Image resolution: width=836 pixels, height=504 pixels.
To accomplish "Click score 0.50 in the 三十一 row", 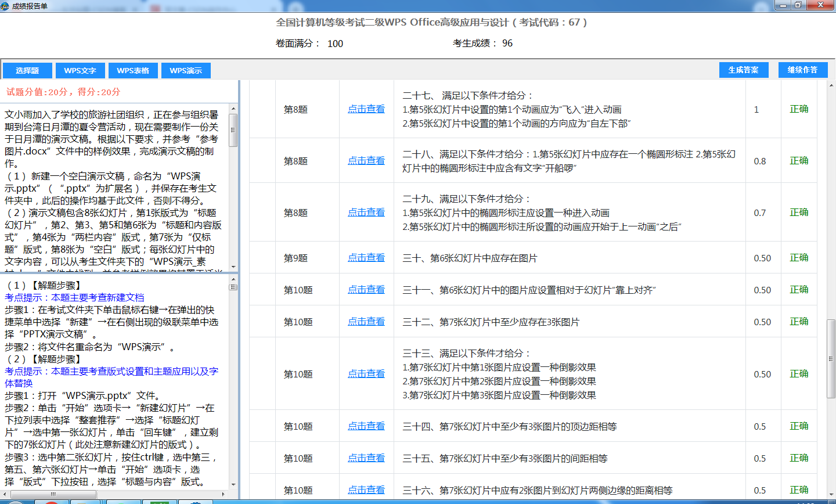I will [762, 290].
